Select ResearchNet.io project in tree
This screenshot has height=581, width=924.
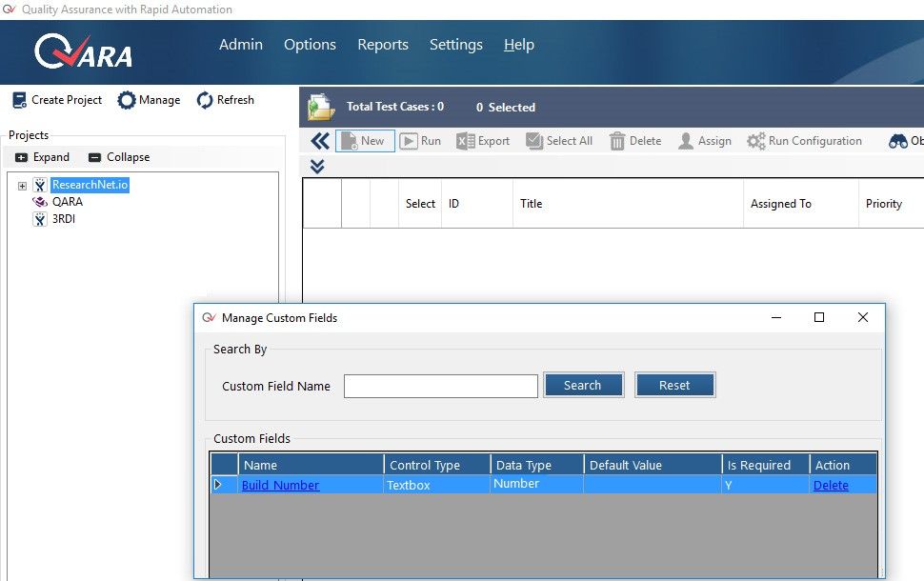pos(90,185)
